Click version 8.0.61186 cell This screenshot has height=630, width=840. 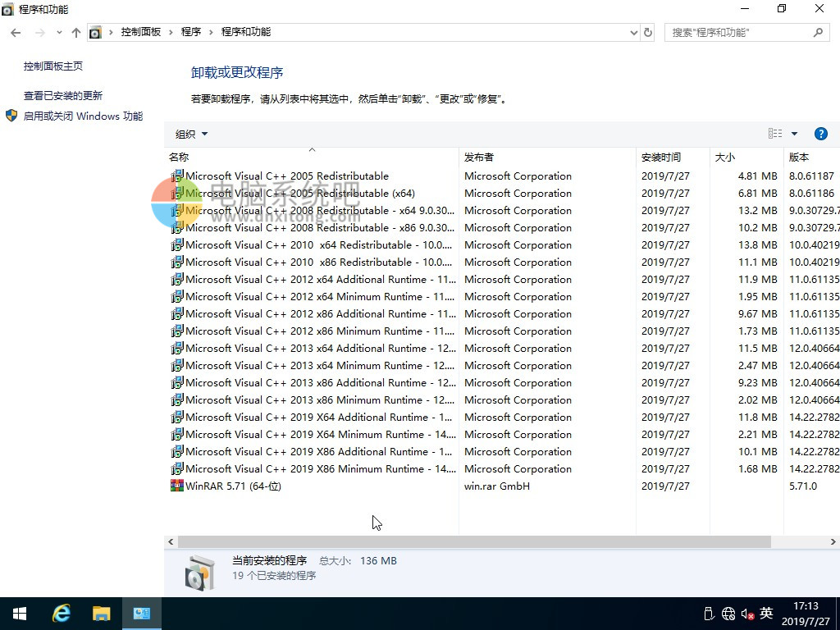[811, 193]
